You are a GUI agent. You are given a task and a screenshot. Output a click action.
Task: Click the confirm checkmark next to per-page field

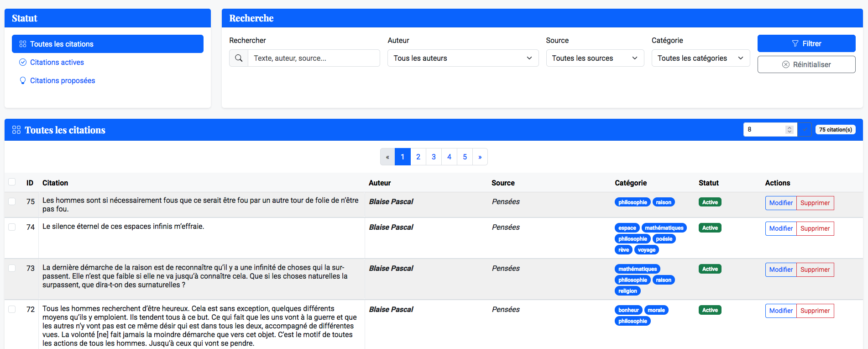(805, 130)
